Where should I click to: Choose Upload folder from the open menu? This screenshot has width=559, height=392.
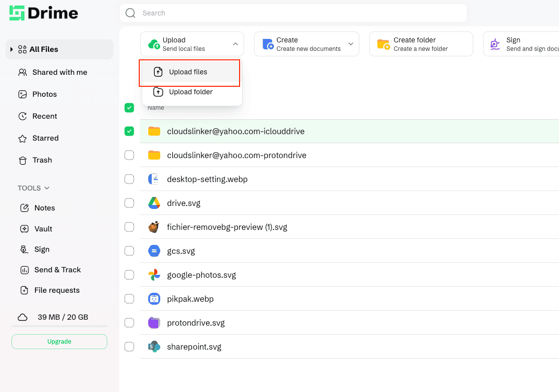190,92
